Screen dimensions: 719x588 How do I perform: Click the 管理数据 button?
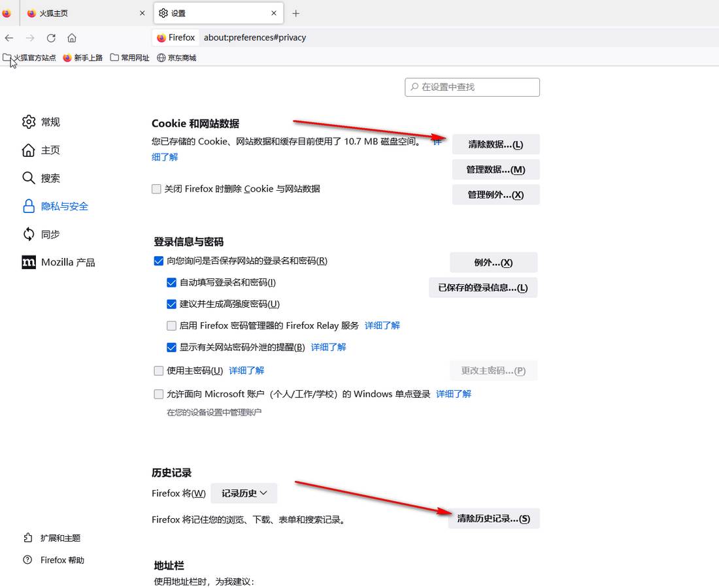495,170
